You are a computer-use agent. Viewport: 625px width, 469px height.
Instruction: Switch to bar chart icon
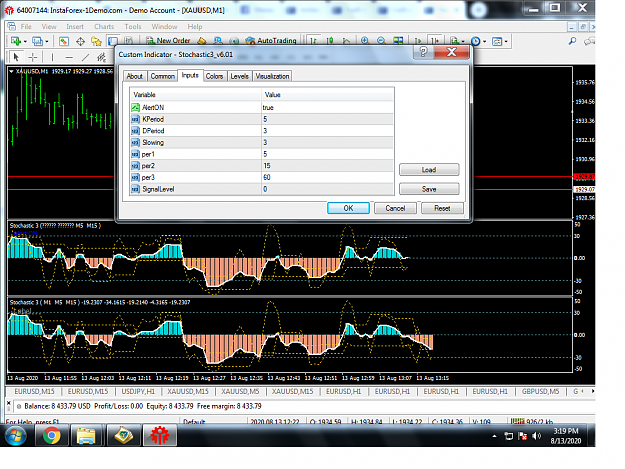click(314, 41)
